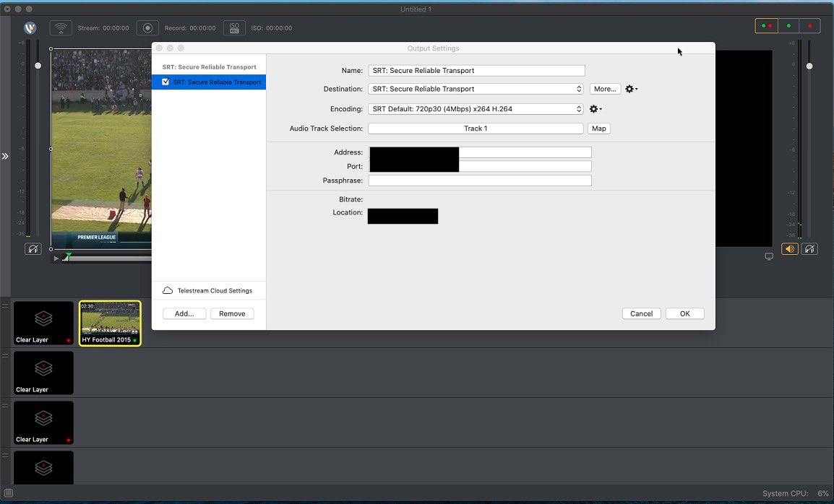Image resolution: width=834 pixels, height=504 pixels.
Task: Mute live output speaker icon
Action: [x=789, y=249]
